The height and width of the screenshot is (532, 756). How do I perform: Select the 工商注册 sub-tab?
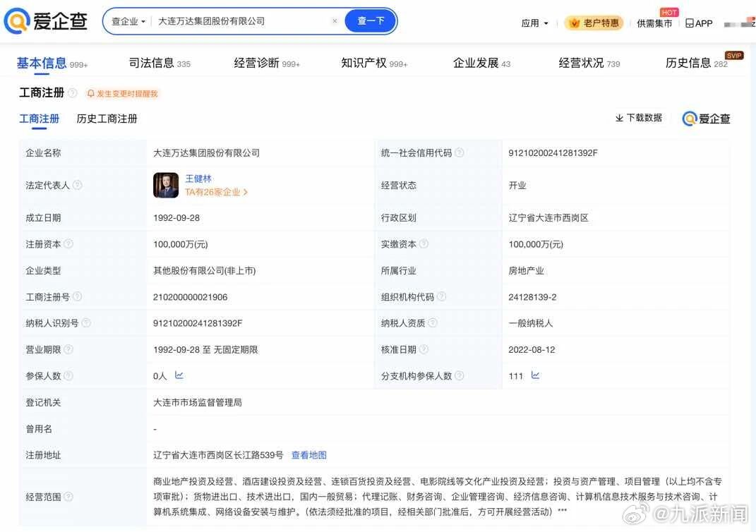point(39,119)
